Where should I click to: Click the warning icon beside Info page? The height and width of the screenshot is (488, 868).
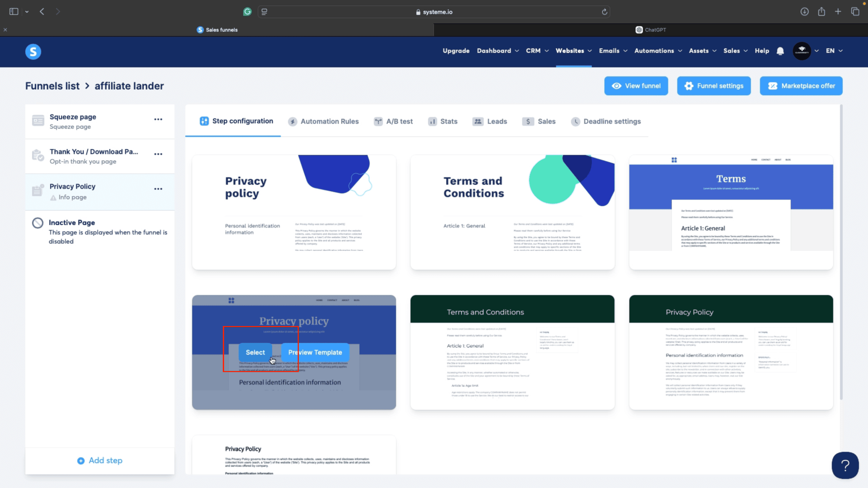click(53, 198)
